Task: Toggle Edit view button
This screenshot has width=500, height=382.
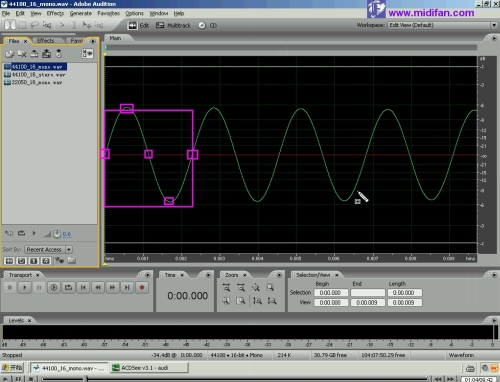Action: tap(138, 25)
